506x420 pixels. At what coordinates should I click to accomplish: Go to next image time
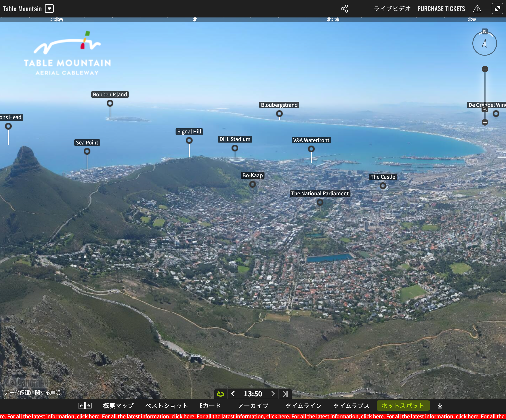pos(273,394)
